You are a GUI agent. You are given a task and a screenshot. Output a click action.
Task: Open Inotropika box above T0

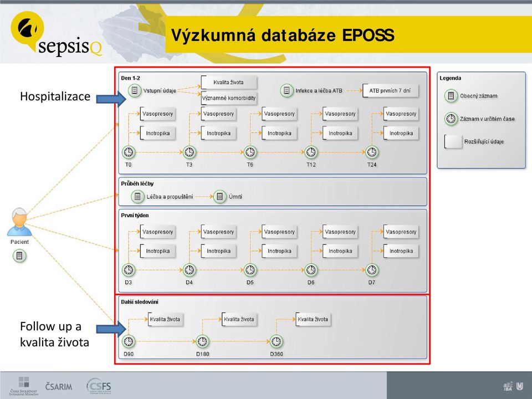[x=157, y=134]
